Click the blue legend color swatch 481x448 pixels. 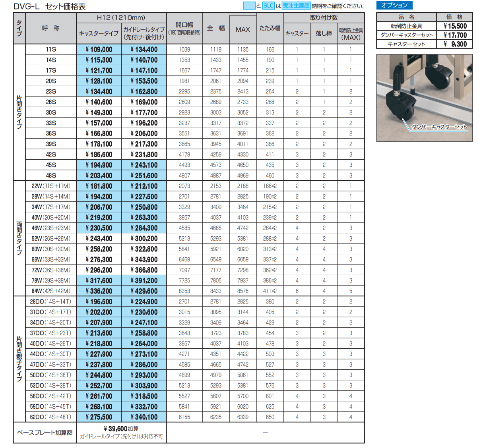pyautogui.click(x=249, y=6)
